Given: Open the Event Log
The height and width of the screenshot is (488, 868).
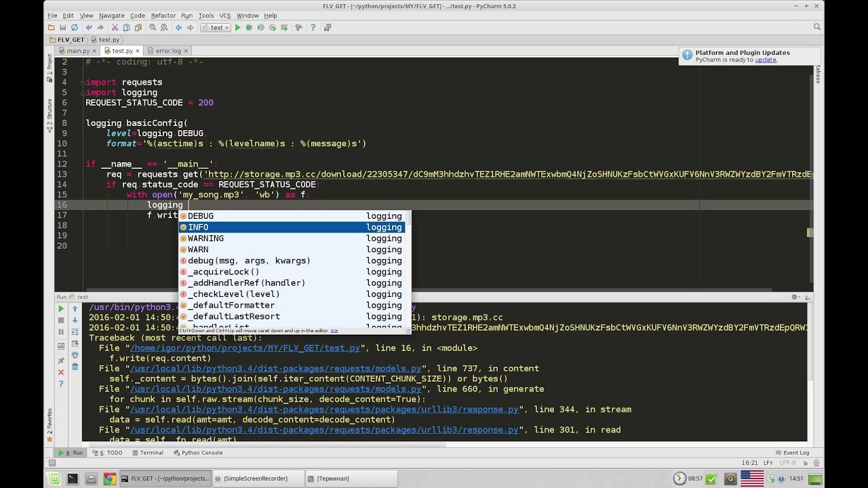Looking at the screenshot, I should (792, 453).
